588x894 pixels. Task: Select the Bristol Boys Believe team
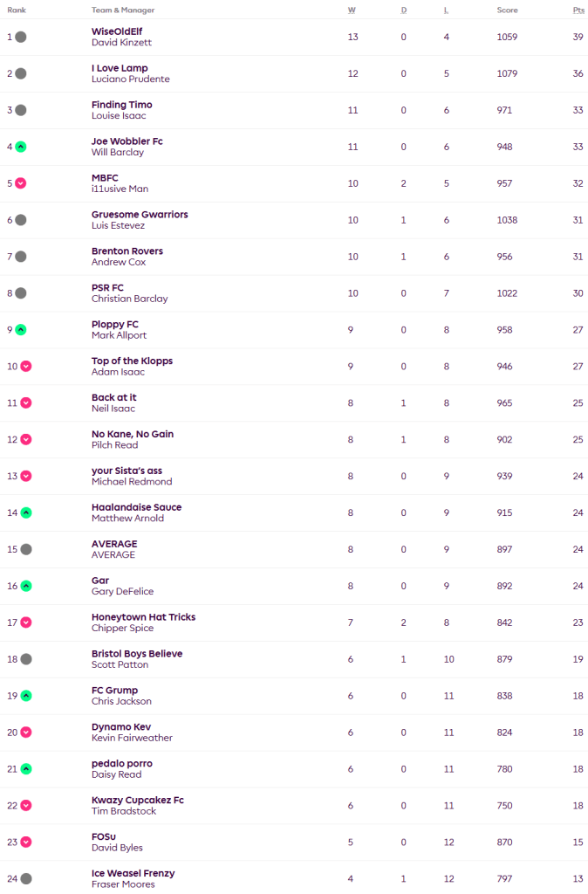[137, 654]
